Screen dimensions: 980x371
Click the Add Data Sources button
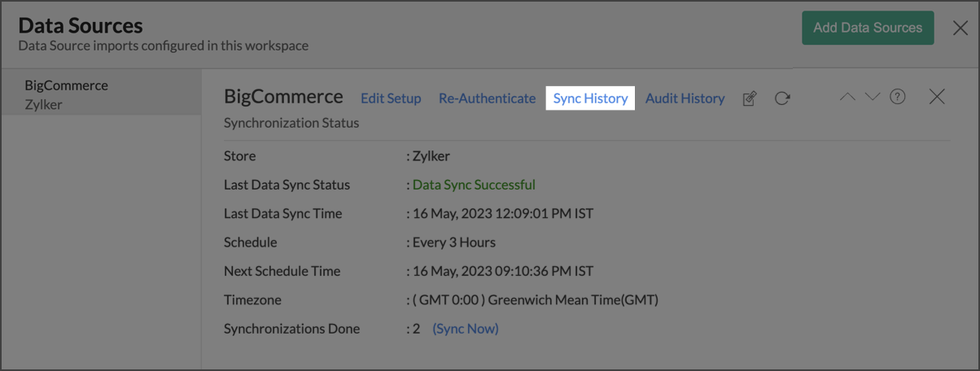[x=868, y=28]
